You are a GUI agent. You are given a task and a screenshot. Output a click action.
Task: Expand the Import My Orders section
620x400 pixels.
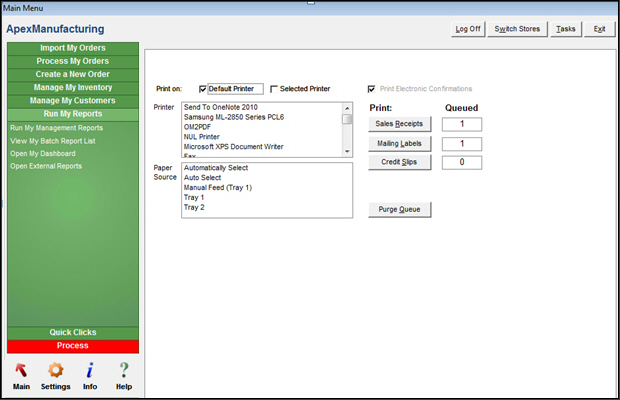pyautogui.click(x=72, y=48)
